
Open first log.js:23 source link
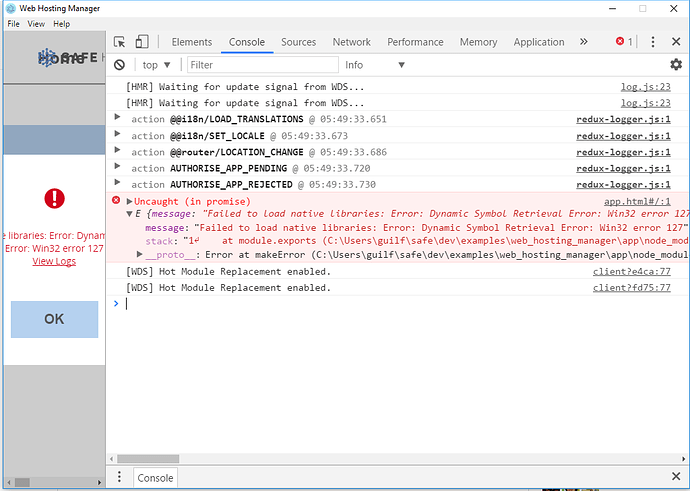click(646, 87)
